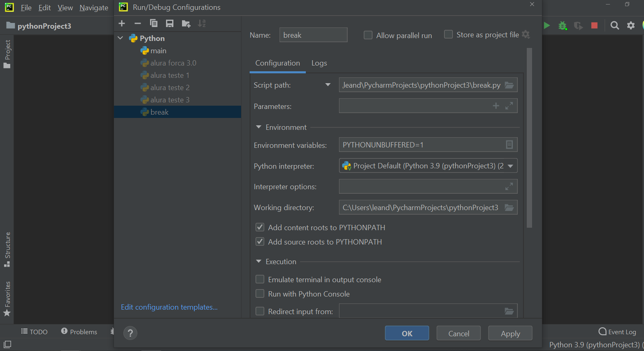
Task: Click the Apply button
Action: coord(510,333)
